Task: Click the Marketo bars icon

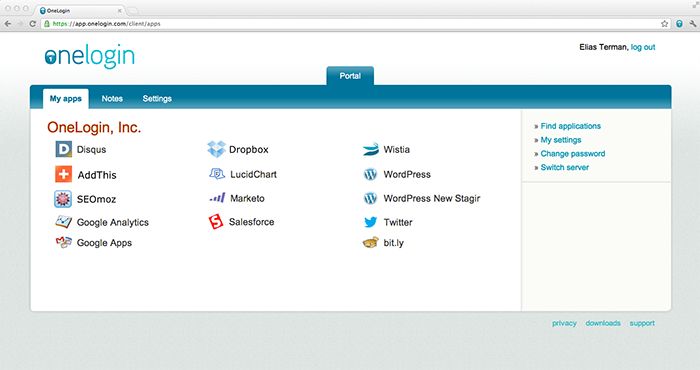Action: [217, 198]
